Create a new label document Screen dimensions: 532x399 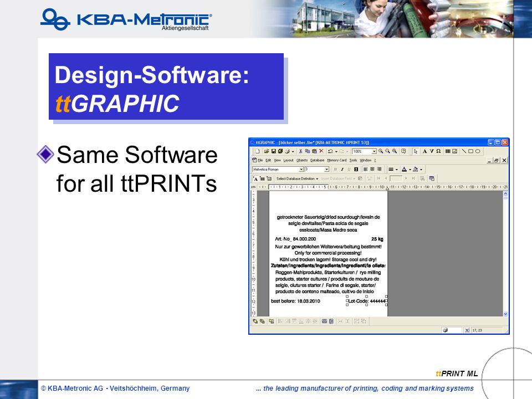(258, 151)
